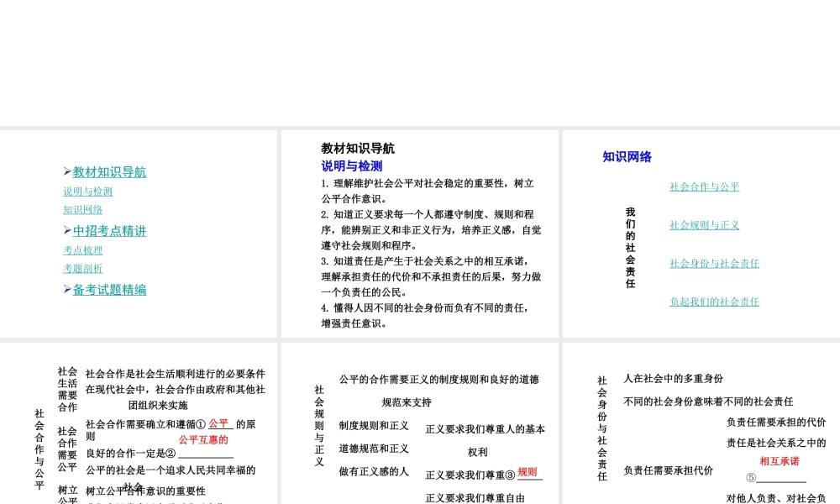Screen dimensions: 840x504
Task: Click red answer 公平 after ①
Action: coord(218,423)
